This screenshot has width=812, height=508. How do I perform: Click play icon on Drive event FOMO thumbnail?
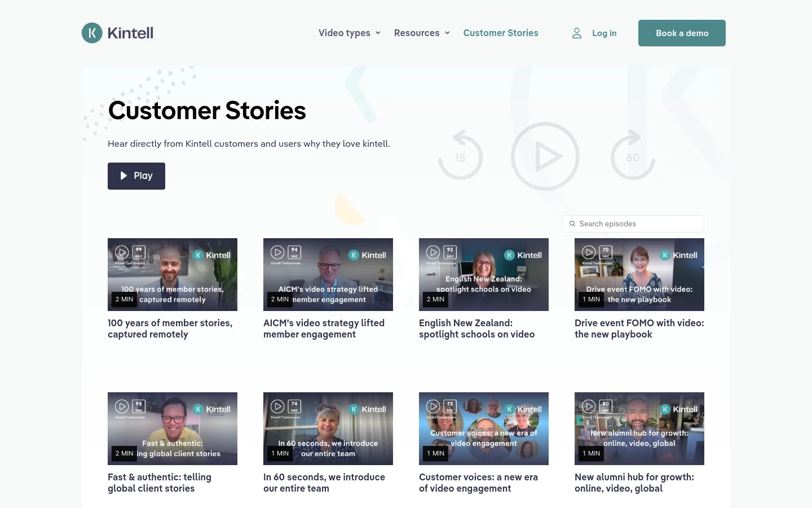point(589,252)
